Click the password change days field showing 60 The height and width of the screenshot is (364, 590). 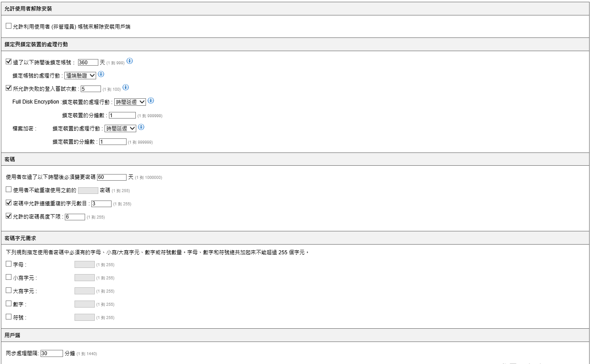(x=112, y=177)
